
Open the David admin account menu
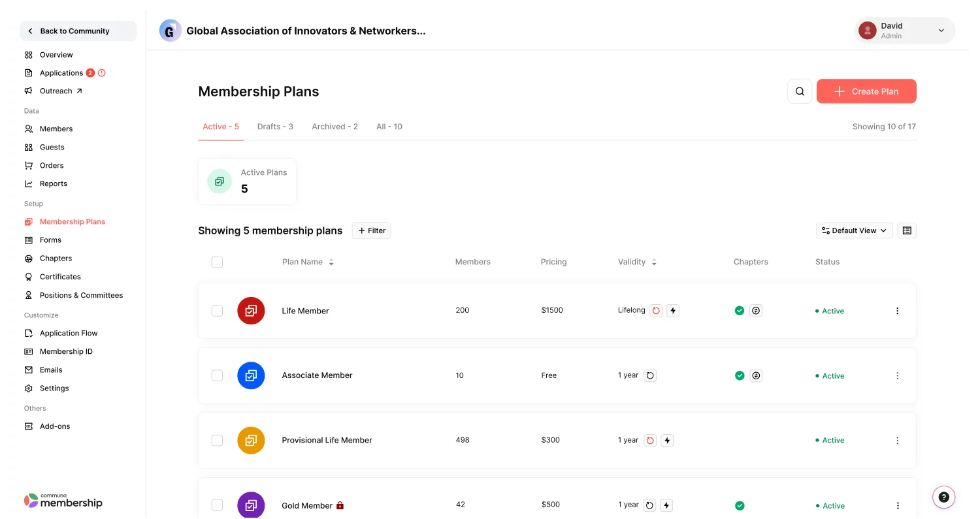904,30
